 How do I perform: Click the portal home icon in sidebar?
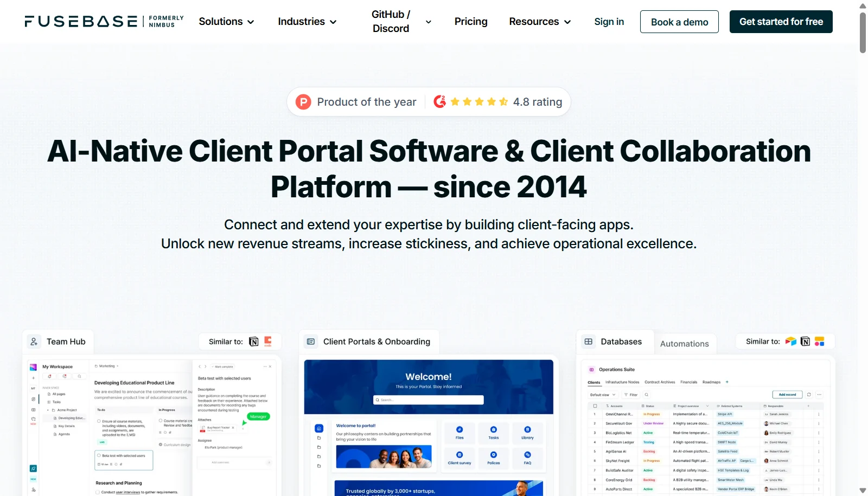(x=319, y=428)
